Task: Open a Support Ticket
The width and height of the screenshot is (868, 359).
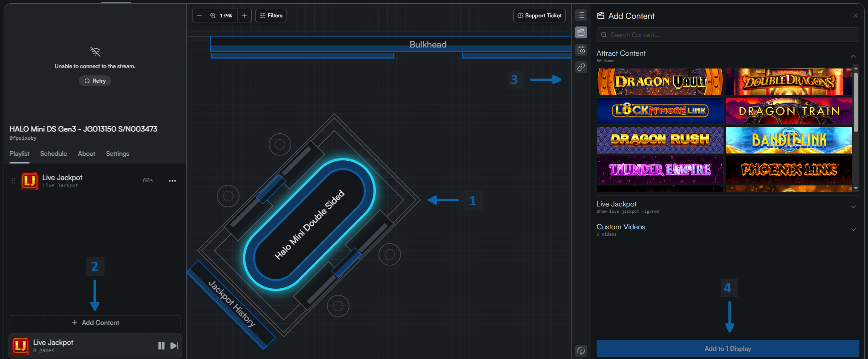Action: 539,16
